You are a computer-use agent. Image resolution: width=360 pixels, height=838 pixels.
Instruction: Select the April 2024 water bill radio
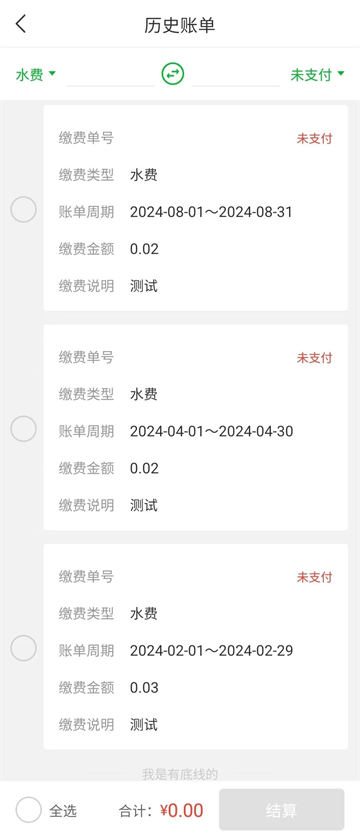(24, 429)
